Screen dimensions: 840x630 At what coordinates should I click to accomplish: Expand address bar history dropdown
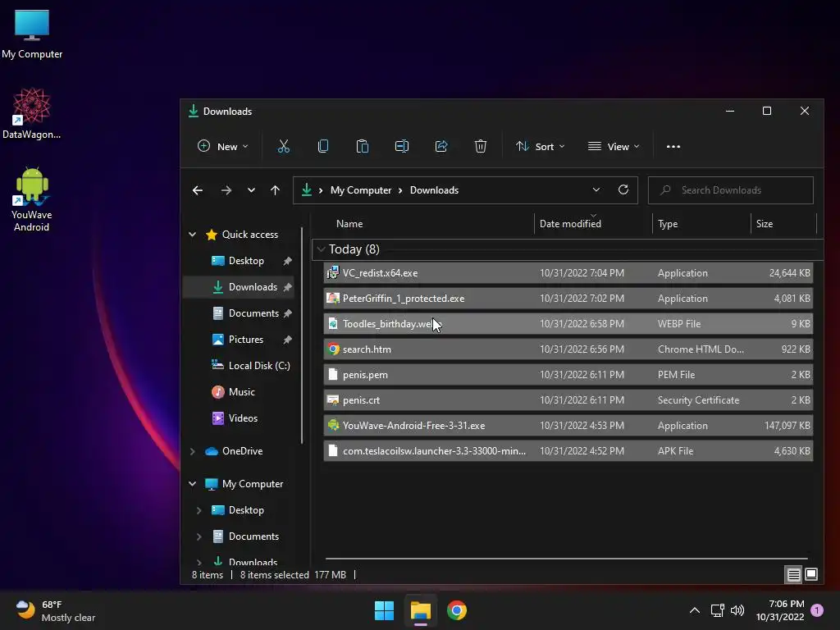tap(596, 189)
